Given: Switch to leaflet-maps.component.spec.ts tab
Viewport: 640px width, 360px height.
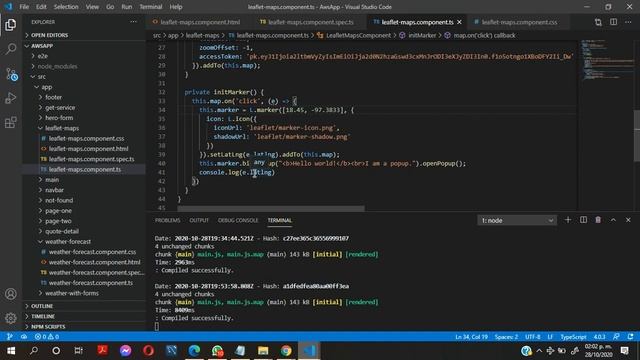Looking at the screenshot, I should click(x=310, y=22).
